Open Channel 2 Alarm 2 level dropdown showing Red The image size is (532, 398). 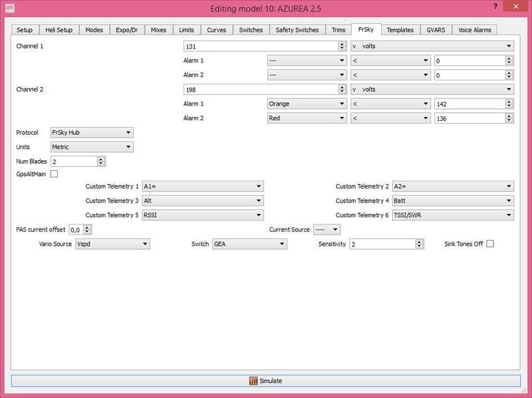click(x=307, y=118)
